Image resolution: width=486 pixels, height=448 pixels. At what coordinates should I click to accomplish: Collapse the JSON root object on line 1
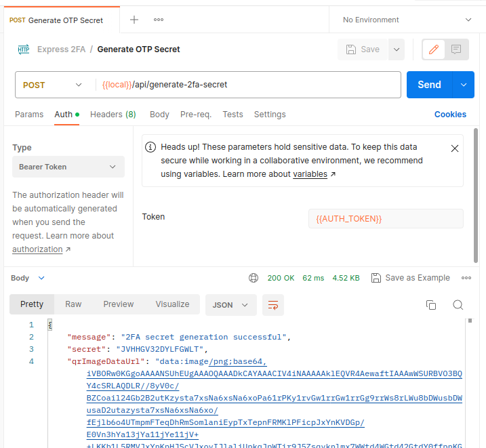coord(50,325)
